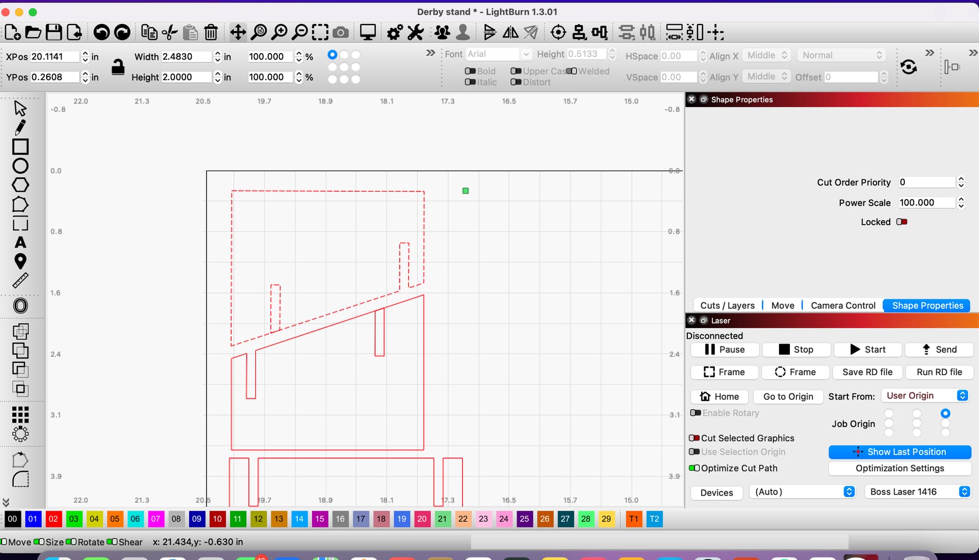Toggle the Italic text switch
This screenshot has width=979, height=560.
[470, 82]
